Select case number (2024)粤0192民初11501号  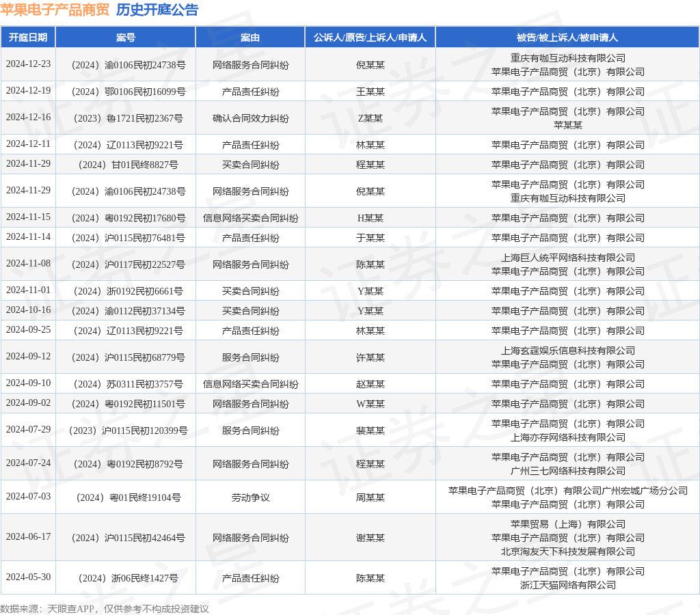click(x=128, y=404)
